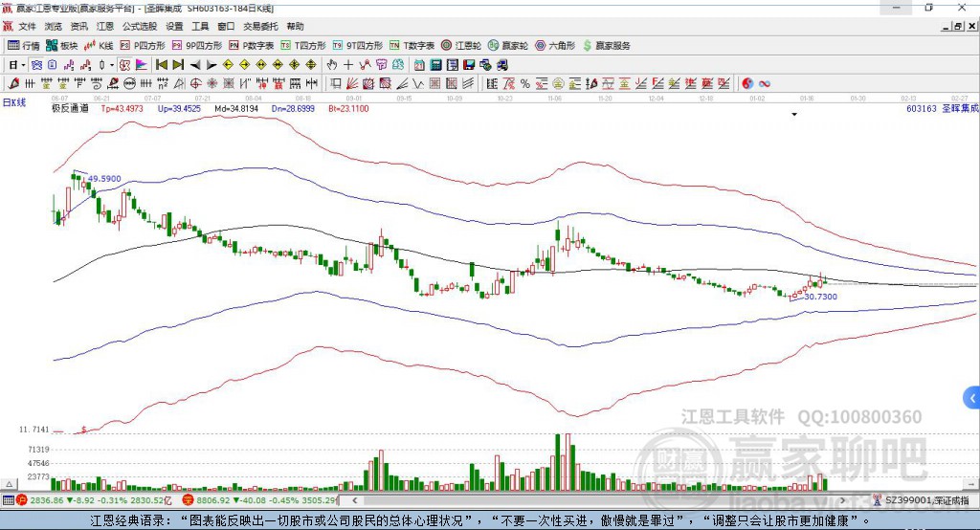Click the red-blue yin-yang icon
This screenshot has height=530, width=980.
coord(747,84)
